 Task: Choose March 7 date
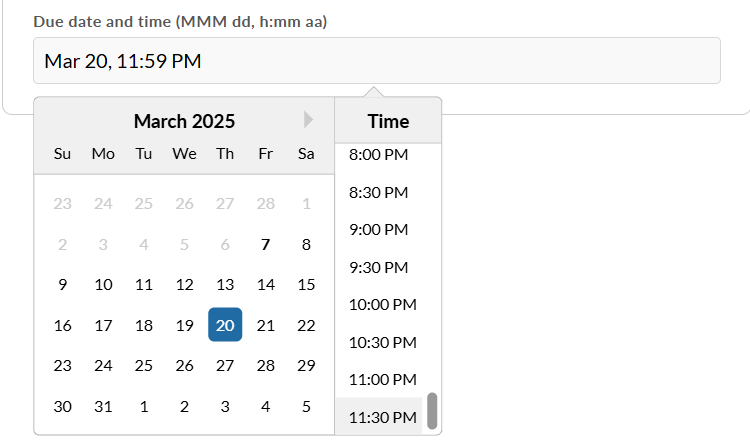tap(265, 244)
